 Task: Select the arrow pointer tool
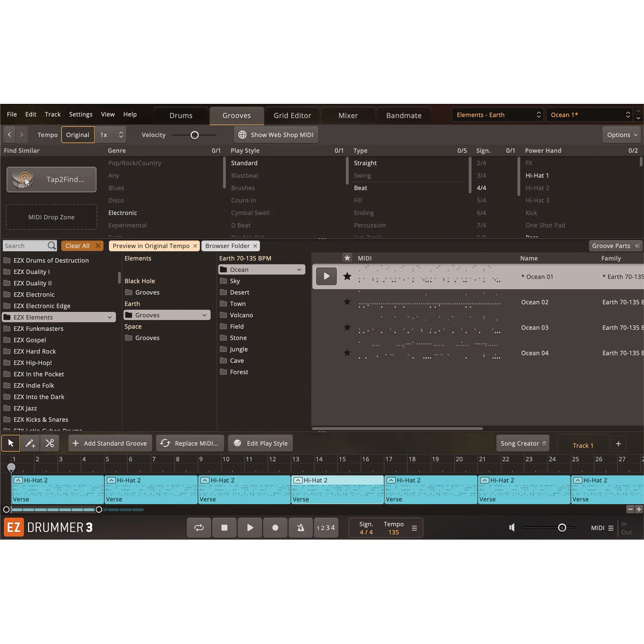point(11,443)
